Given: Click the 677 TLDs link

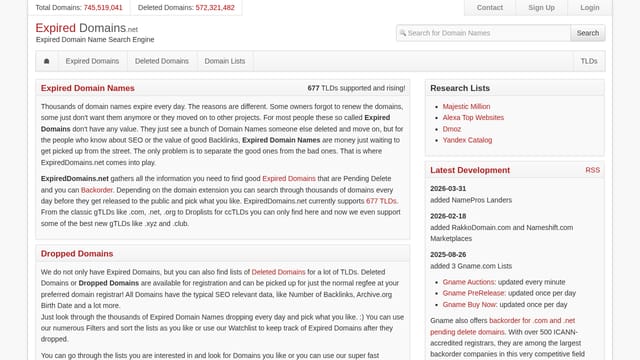Looking at the screenshot, I should (x=382, y=201).
